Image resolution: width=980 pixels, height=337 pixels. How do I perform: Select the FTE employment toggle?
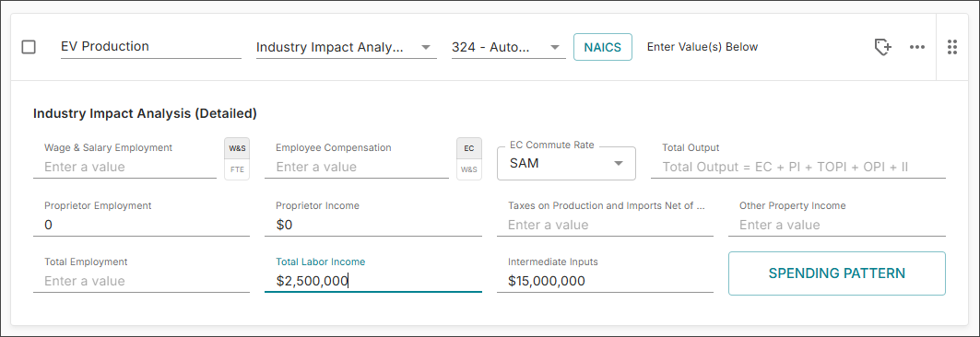click(x=237, y=169)
